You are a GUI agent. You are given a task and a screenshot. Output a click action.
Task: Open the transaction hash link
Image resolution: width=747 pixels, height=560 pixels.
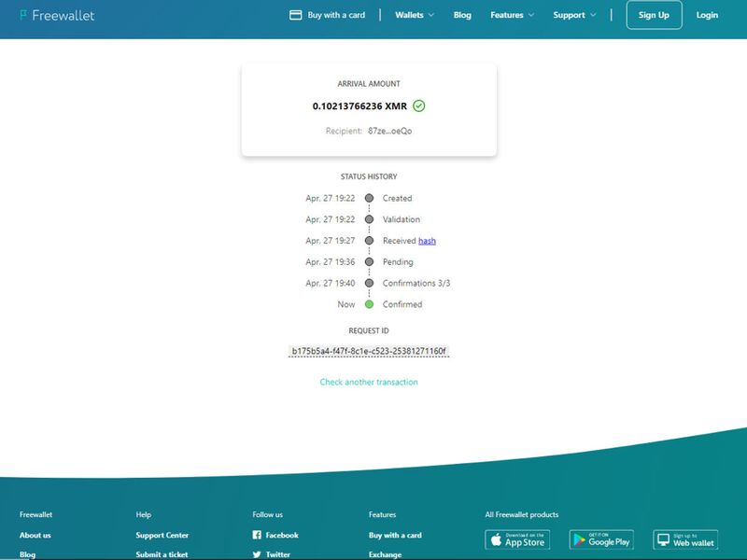(427, 241)
